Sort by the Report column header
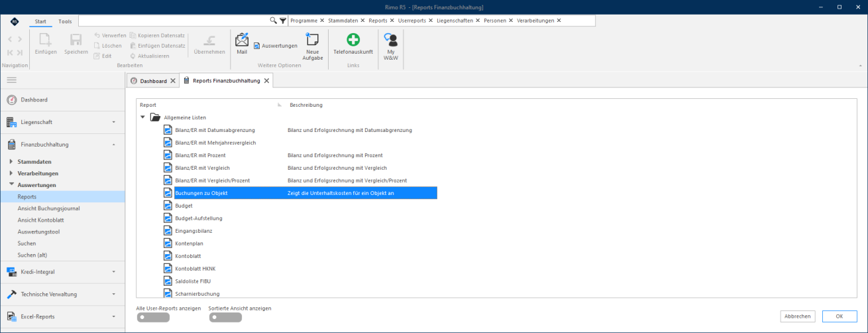Image resolution: width=868 pixels, height=333 pixels. click(148, 105)
